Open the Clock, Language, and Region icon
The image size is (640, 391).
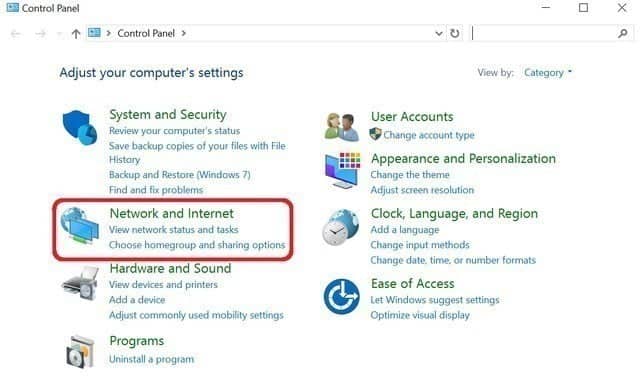340,227
